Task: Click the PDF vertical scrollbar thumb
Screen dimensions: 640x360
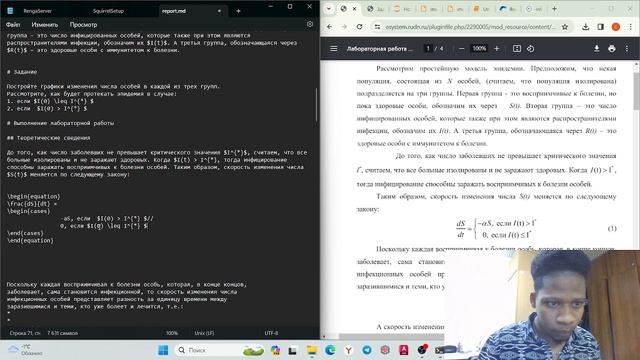Action: pos(636,91)
